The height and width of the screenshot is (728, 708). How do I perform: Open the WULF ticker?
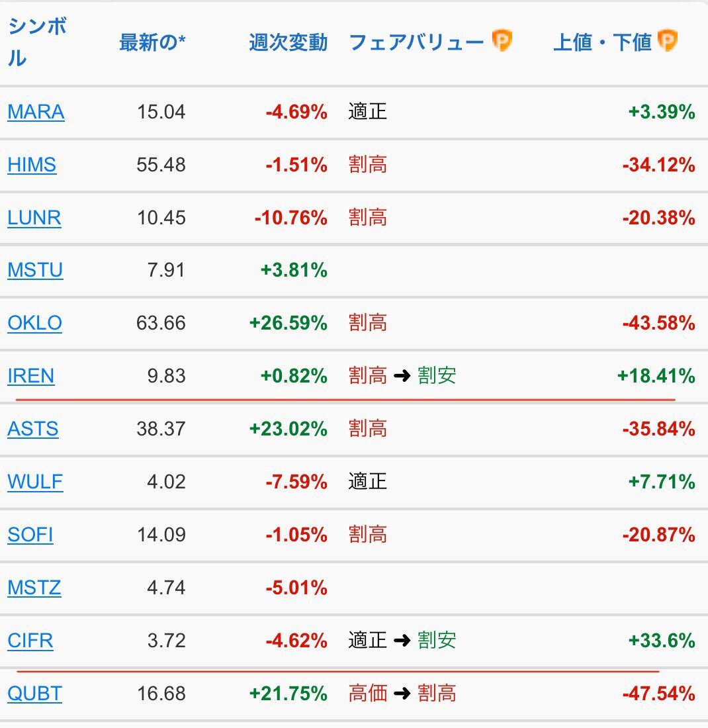(x=35, y=482)
